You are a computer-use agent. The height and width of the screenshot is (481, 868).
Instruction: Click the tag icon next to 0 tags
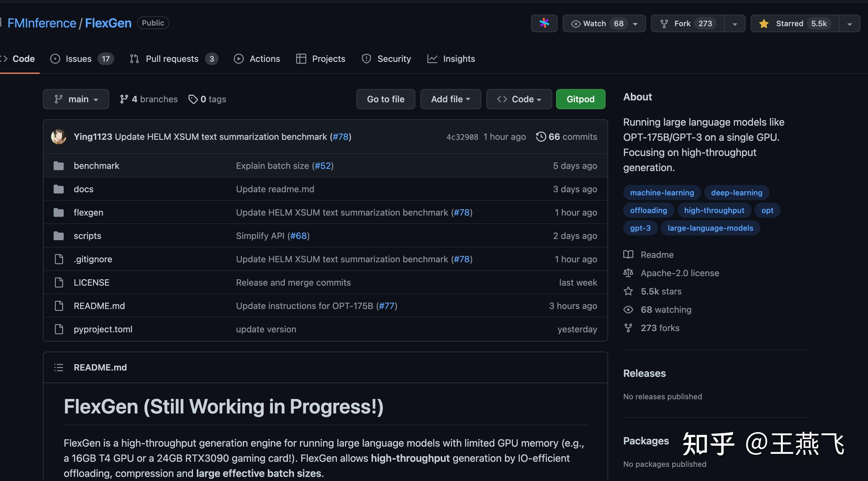pos(193,99)
